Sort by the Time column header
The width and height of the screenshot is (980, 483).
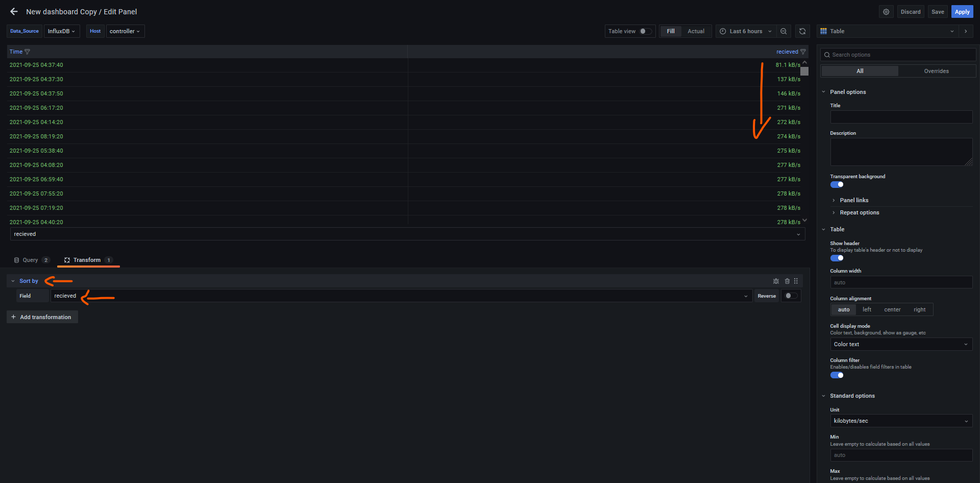tap(16, 52)
